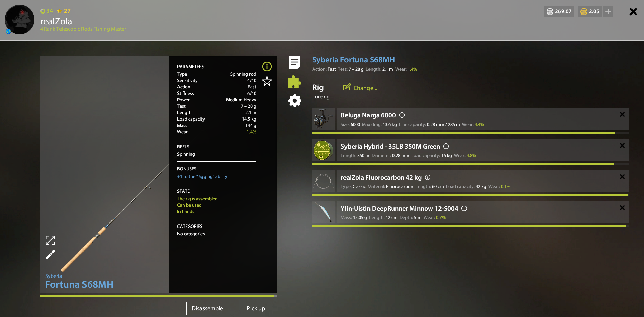
Task: Remove the Ylin-Uistin DeepRunner Minnow lure
Action: pos(622,208)
